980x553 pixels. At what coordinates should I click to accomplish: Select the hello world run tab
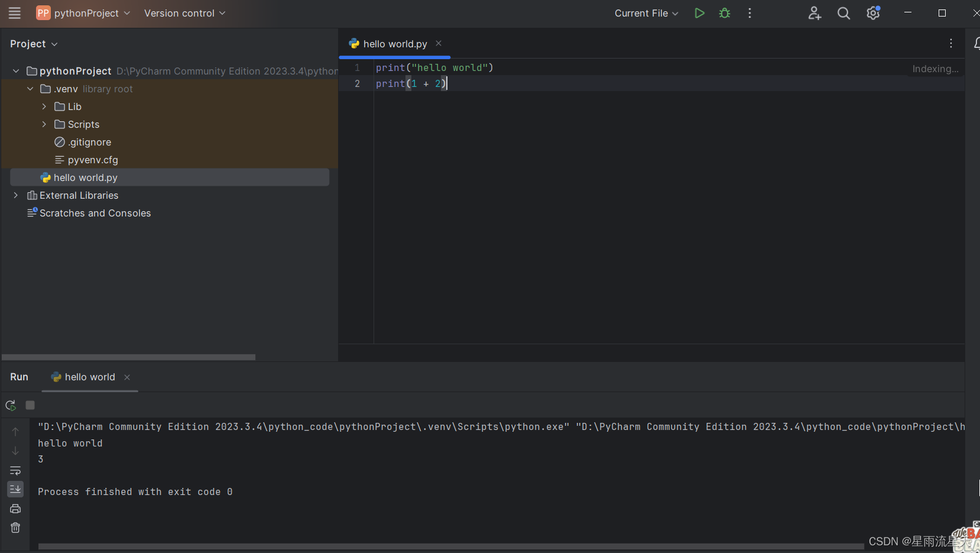pyautogui.click(x=90, y=377)
